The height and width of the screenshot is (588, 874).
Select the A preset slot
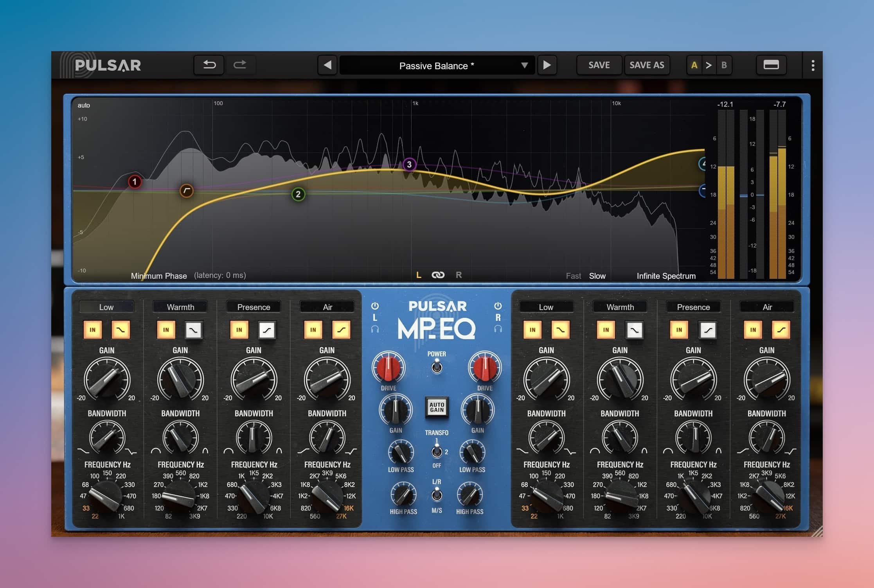click(694, 65)
